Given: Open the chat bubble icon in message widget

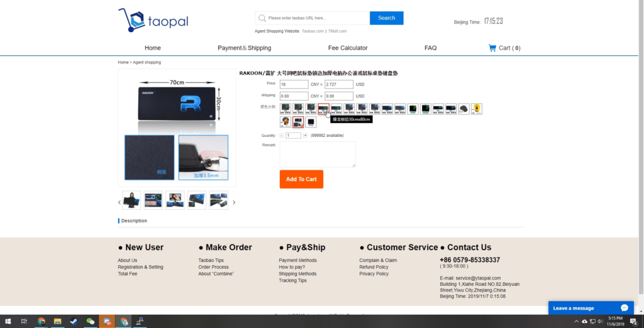Looking at the screenshot, I should pos(625,308).
